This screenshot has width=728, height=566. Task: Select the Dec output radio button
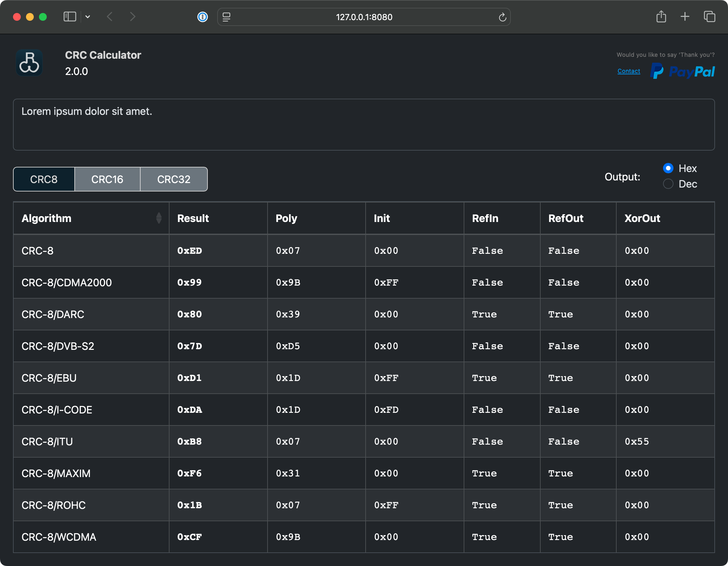click(668, 184)
